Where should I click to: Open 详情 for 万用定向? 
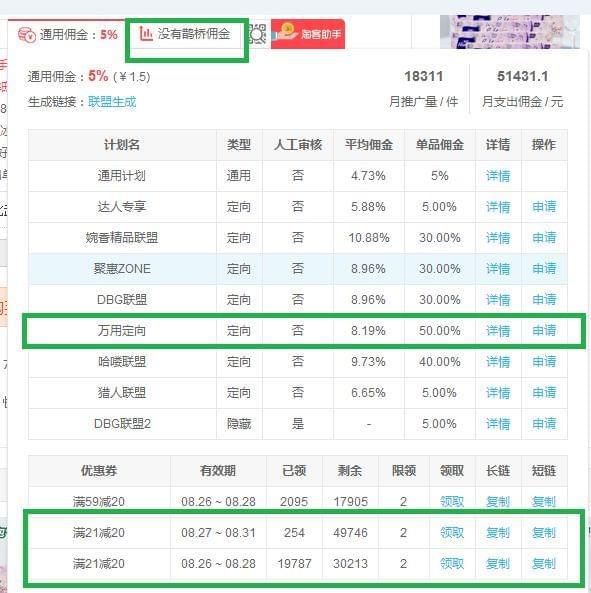point(498,331)
